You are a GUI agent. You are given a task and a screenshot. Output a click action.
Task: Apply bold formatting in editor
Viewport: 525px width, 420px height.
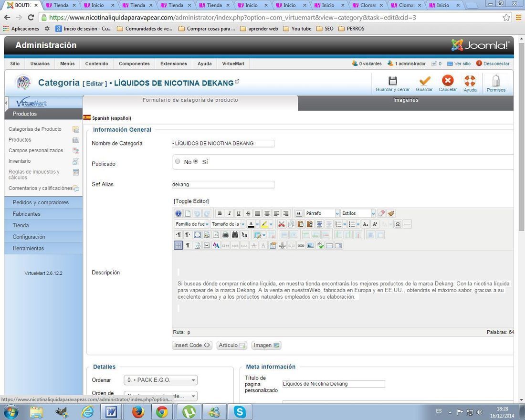tap(220, 213)
